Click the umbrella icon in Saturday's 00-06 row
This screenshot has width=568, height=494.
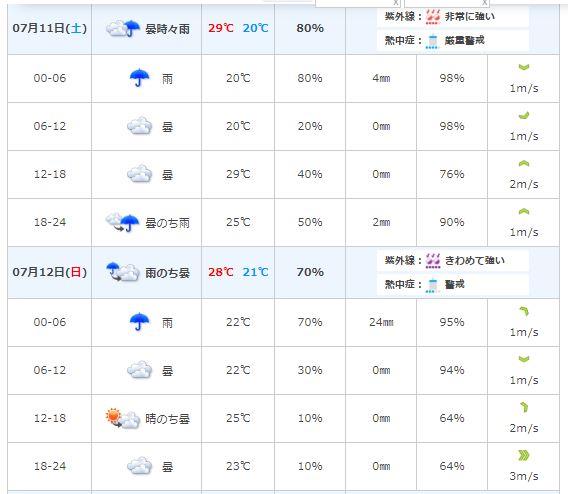139,78
